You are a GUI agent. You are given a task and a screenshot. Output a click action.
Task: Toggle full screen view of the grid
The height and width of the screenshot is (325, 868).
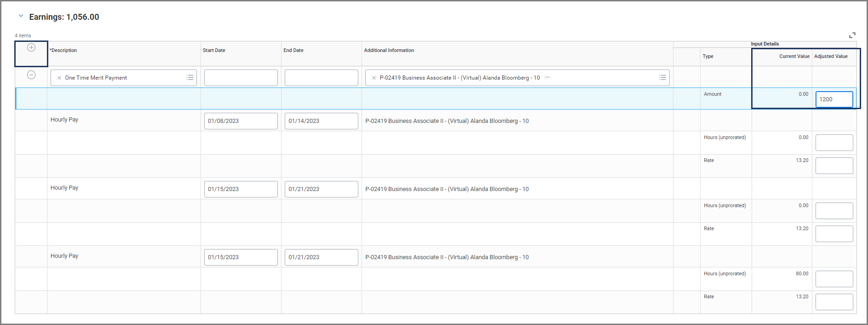point(852,35)
